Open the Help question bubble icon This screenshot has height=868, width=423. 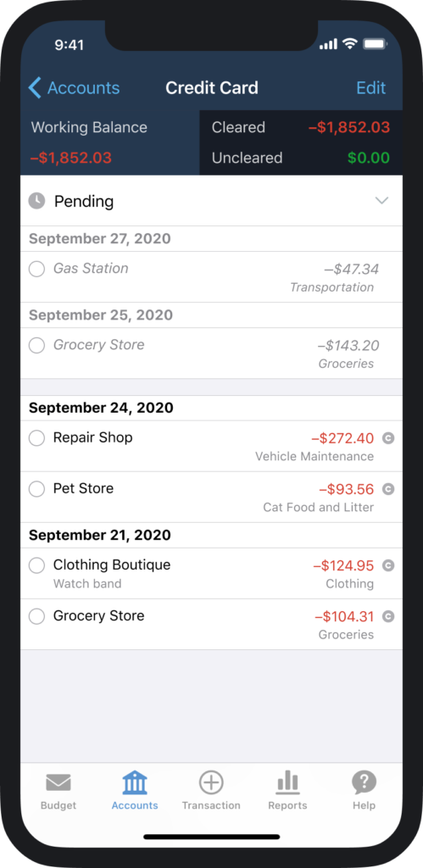pos(364,782)
